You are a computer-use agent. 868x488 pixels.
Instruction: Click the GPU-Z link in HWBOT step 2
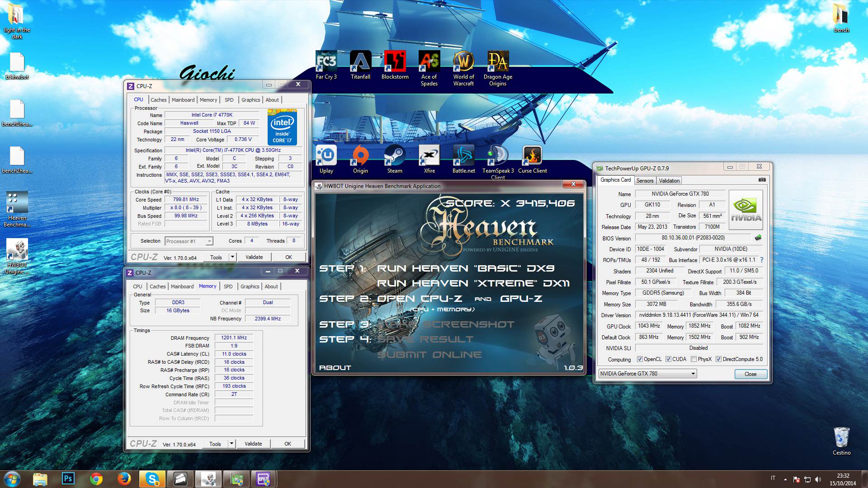(521, 299)
